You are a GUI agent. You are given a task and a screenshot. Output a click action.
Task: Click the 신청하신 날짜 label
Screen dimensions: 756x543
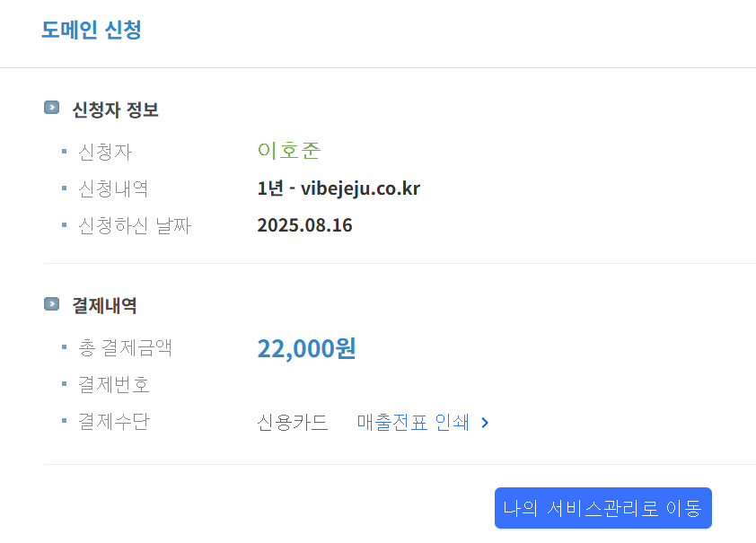click(x=135, y=225)
